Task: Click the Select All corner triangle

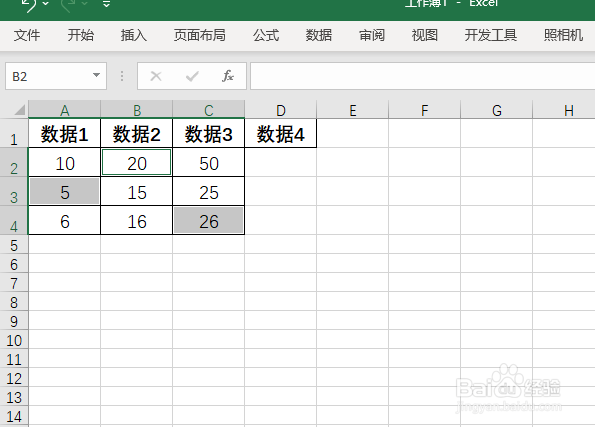Action: pyautogui.click(x=19, y=110)
